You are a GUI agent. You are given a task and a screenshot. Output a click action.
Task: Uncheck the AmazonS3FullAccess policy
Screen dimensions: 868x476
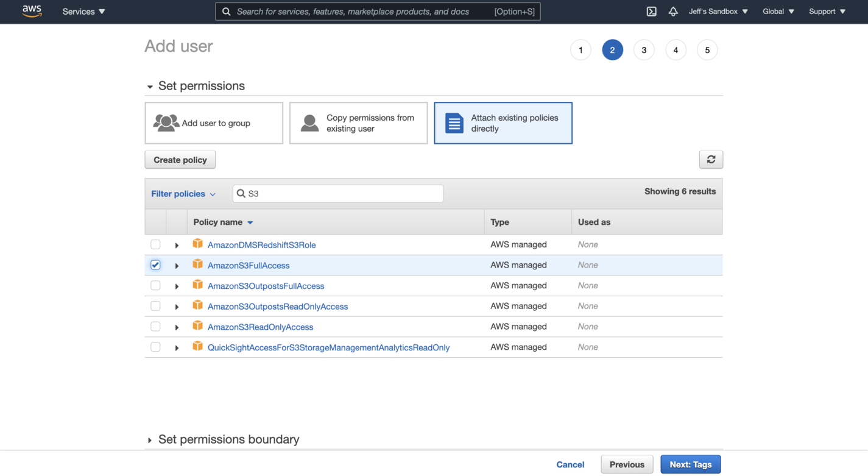coord(155,265)
